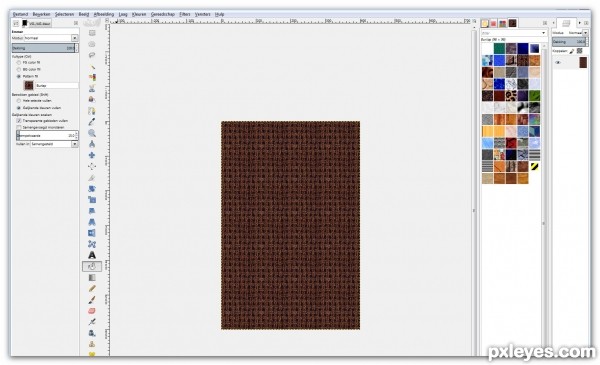Image resolution: width=600 pixels, height=365 pixels.
Task: Toggle lock alpha channel icon in Layers
Action: 579,51
